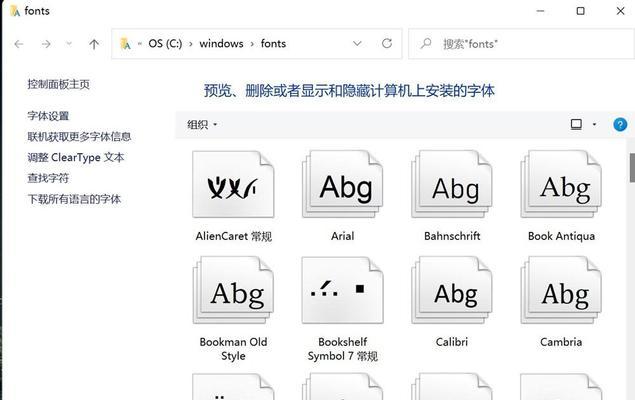Screen dimensions: 635x400
Task: Maximize the fonts window
Action: (580, 11)
